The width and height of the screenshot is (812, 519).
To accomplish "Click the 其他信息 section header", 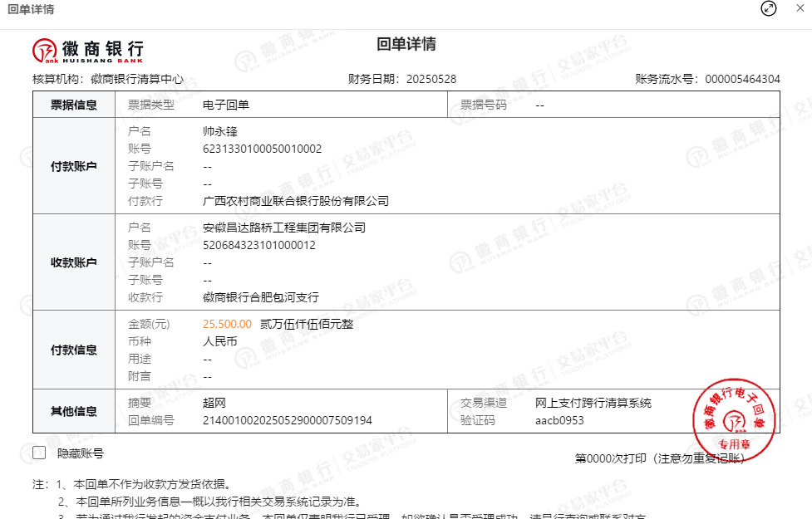I will (74, 411).
